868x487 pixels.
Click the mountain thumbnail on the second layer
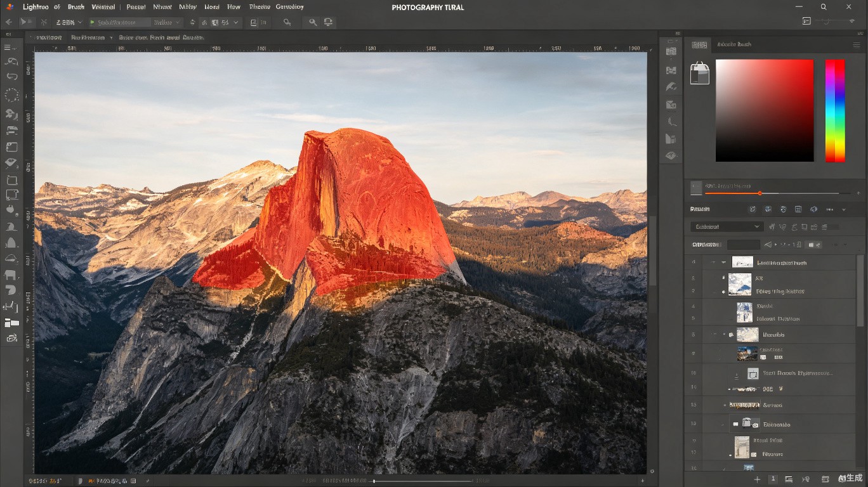click(x=740, y=284)
